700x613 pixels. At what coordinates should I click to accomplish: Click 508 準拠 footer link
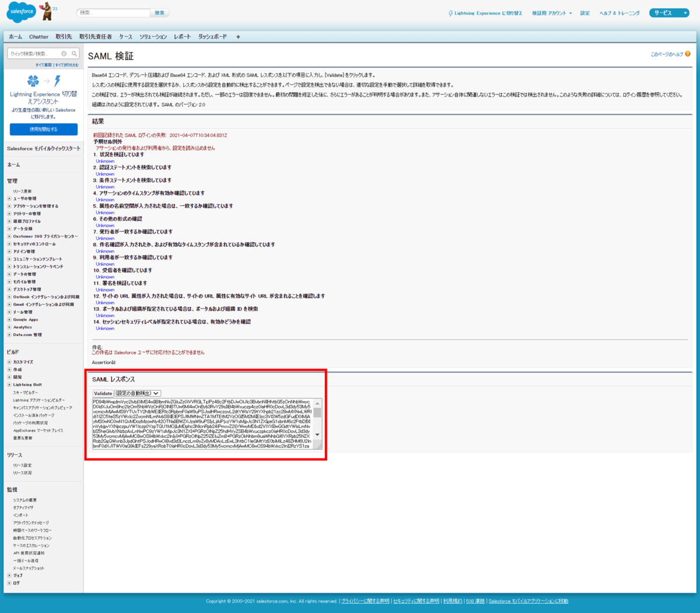475,601
